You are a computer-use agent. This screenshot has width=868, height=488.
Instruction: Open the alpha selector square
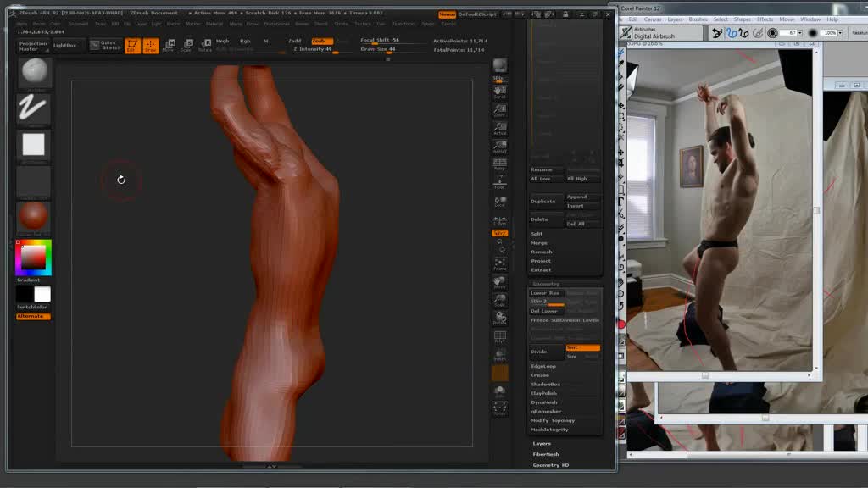(34, 145)
